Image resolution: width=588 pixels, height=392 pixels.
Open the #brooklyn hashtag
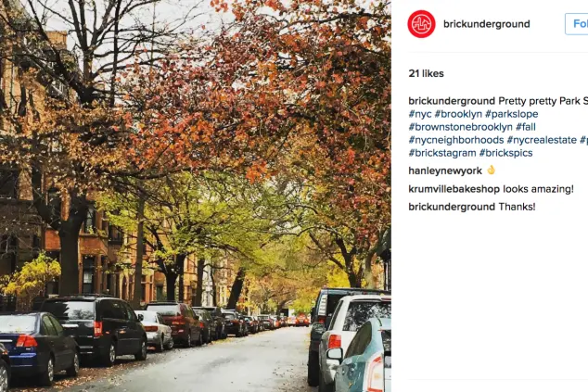pyautogui.click(x=458, y=114)
